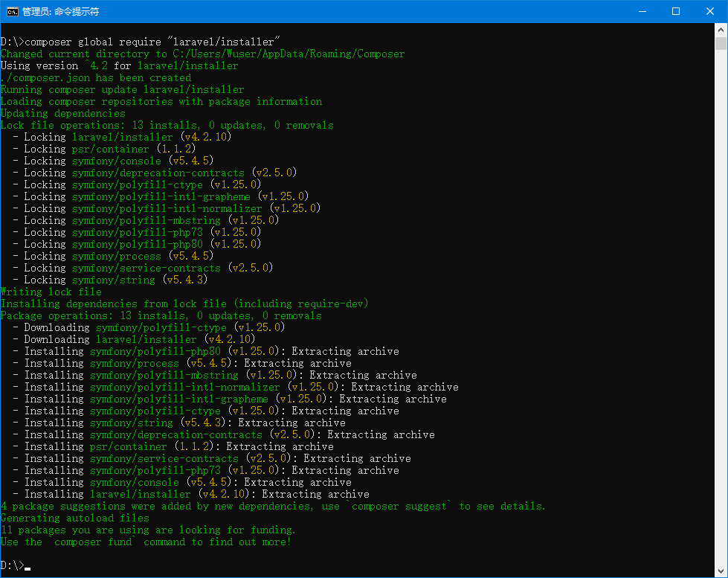Click 'Package operations: 13 installs' line

point(161,315)
